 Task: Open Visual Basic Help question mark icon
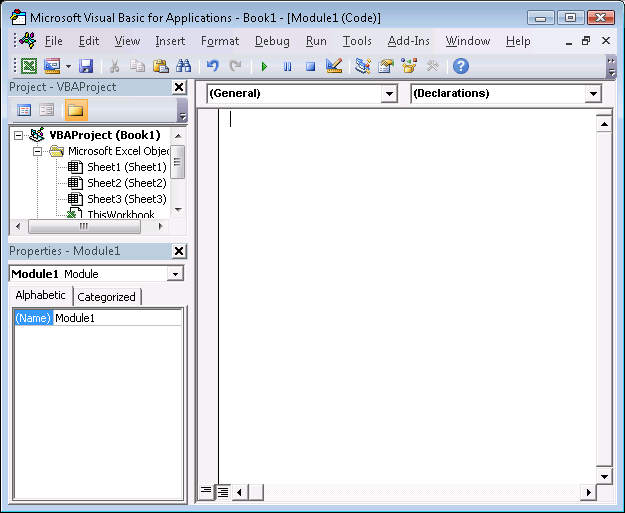click(x=461, y=66)
